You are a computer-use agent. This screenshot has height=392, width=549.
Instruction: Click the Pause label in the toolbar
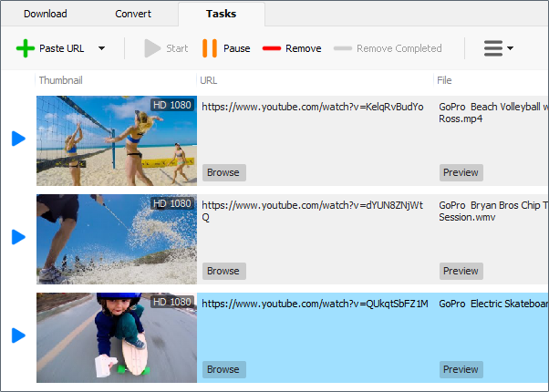pyautogui.click(x=237, y=48)
